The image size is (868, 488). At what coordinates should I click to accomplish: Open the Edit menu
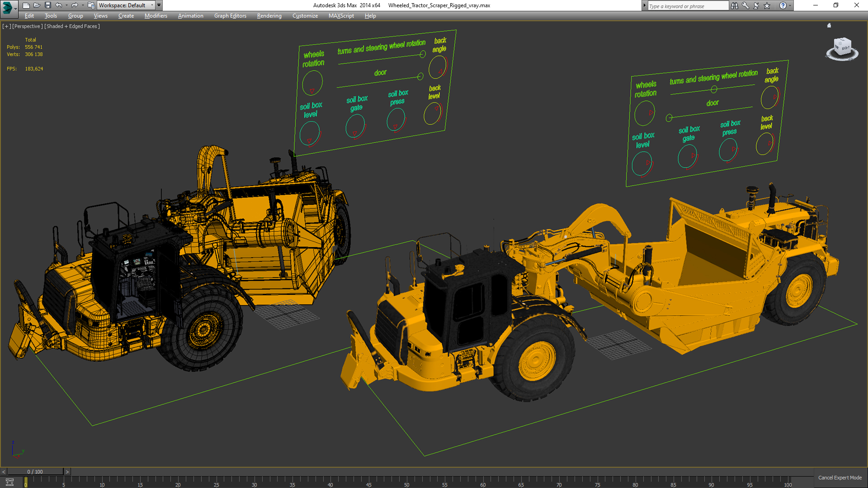(x=29, y=16)
